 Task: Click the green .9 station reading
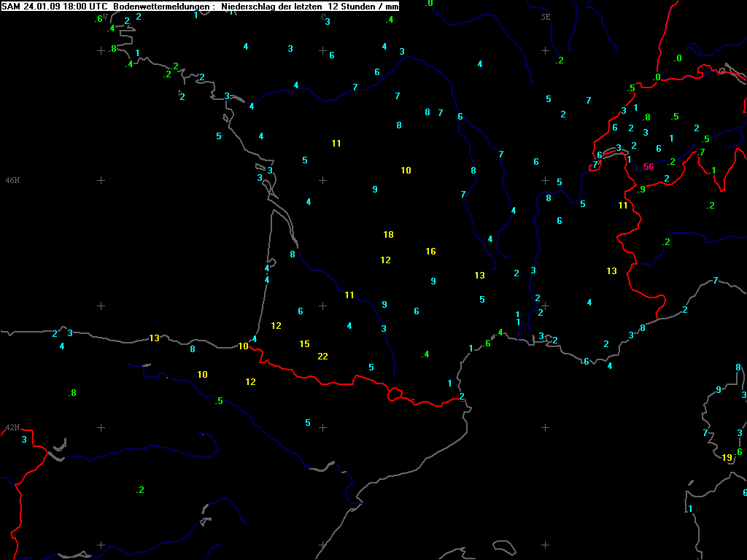click(x=641, y=190)
